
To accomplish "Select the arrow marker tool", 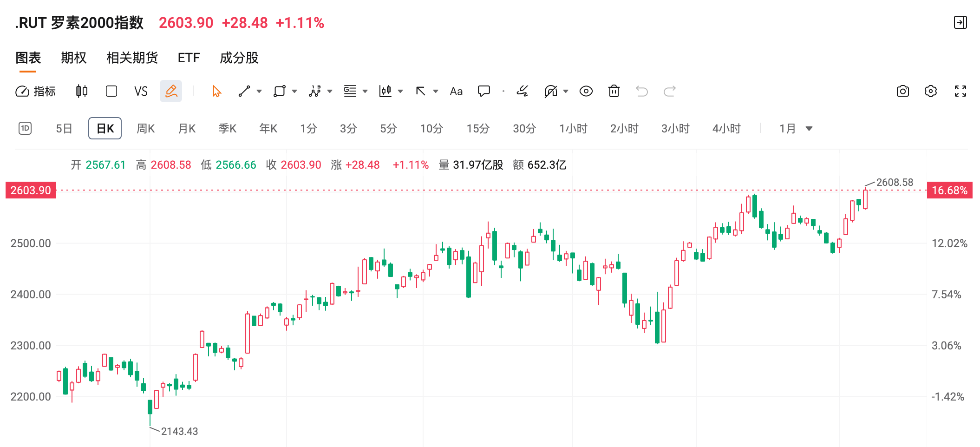I will pos(421,91).
